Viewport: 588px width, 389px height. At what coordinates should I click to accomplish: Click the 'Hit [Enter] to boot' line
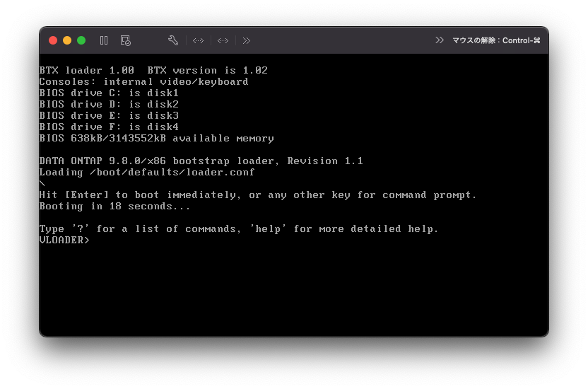click(x=258, y=194)
